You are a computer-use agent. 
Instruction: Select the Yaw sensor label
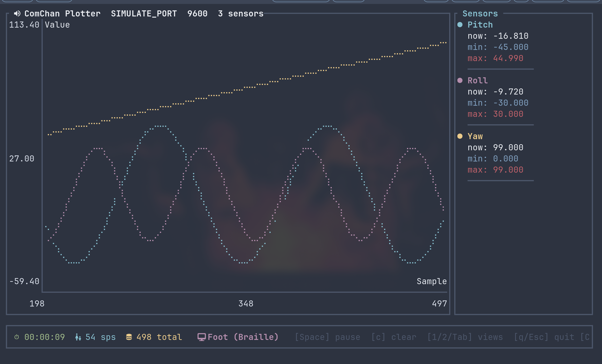[475, 136]
